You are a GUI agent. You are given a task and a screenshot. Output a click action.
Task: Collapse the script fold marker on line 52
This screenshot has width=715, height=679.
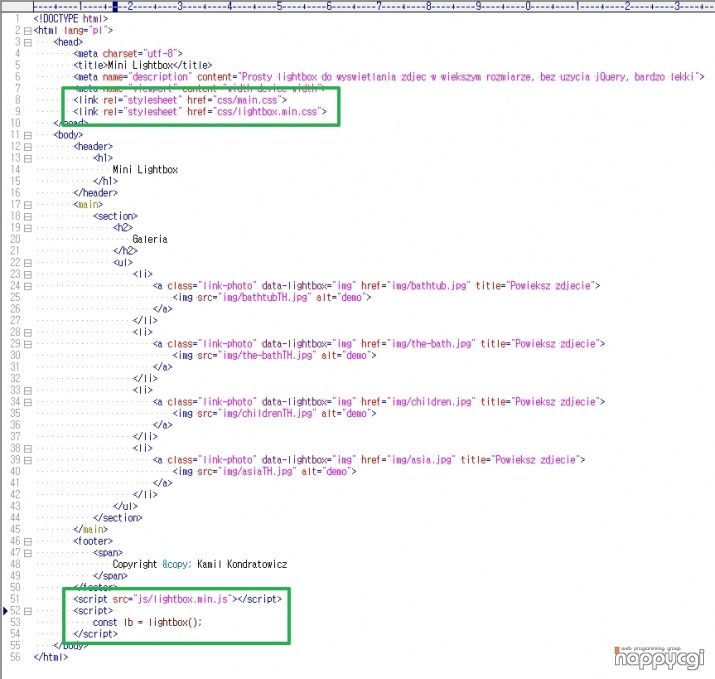pos(27,611)
